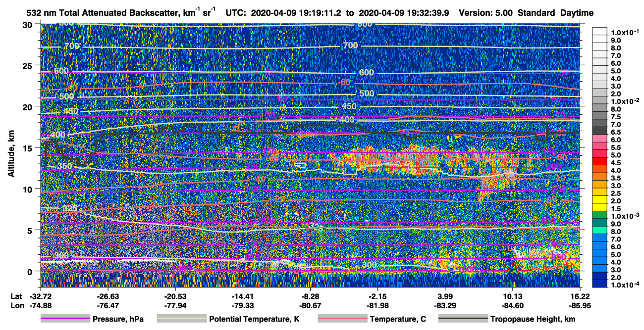This screenshot has height=330, width=644.
Task: Click longitude value '-80.67'
Action: (x=311, y=306)
